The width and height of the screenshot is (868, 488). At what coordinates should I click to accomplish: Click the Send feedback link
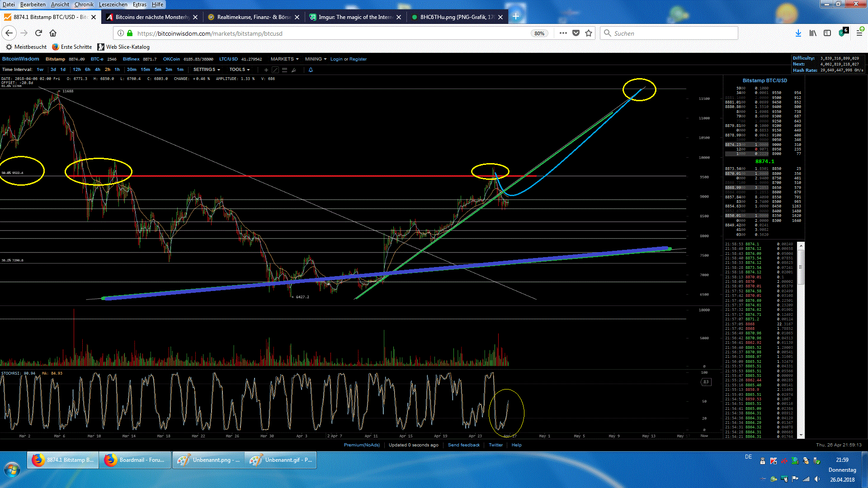(463, 445)
